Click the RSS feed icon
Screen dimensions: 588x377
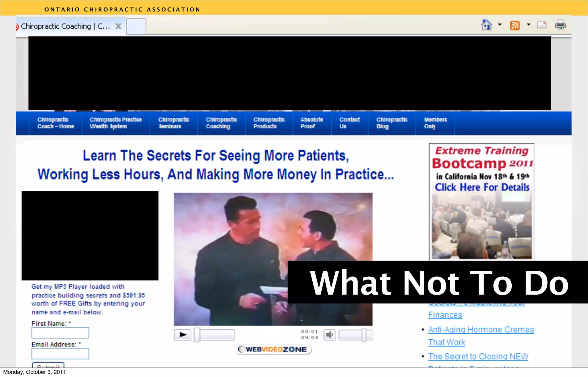pyautogui.click(x=515, y=26)
